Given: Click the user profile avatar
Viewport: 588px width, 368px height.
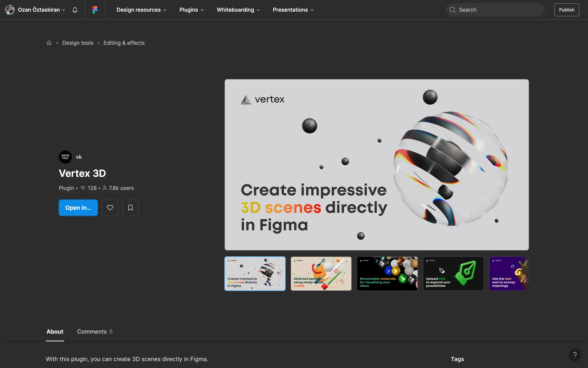Looking at the screenshot, I should (x=10, y=10).
